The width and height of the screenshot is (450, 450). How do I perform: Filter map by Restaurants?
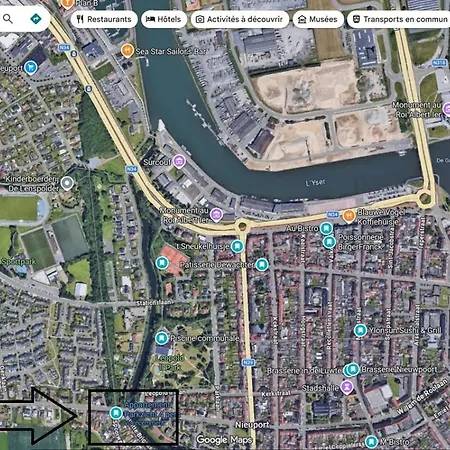click(104, 19)
